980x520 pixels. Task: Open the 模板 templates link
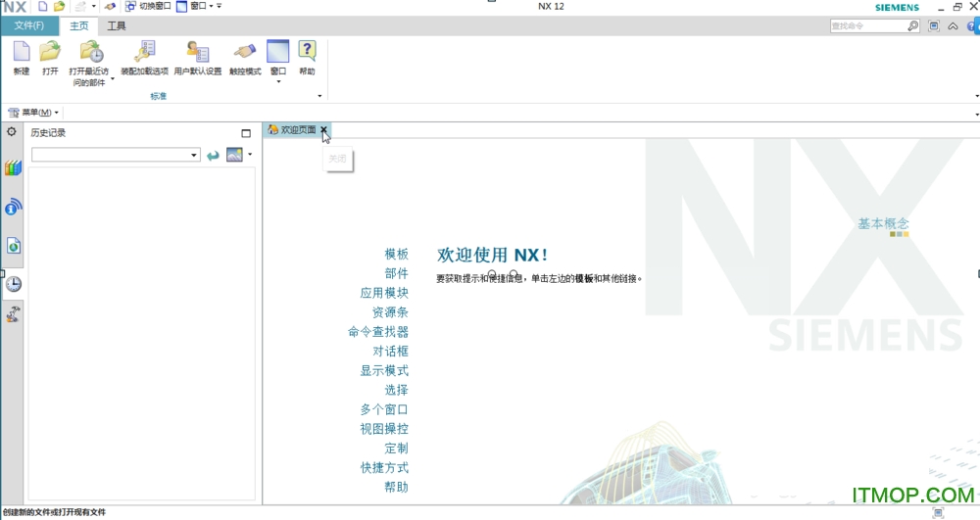click(x=396, y=254)
